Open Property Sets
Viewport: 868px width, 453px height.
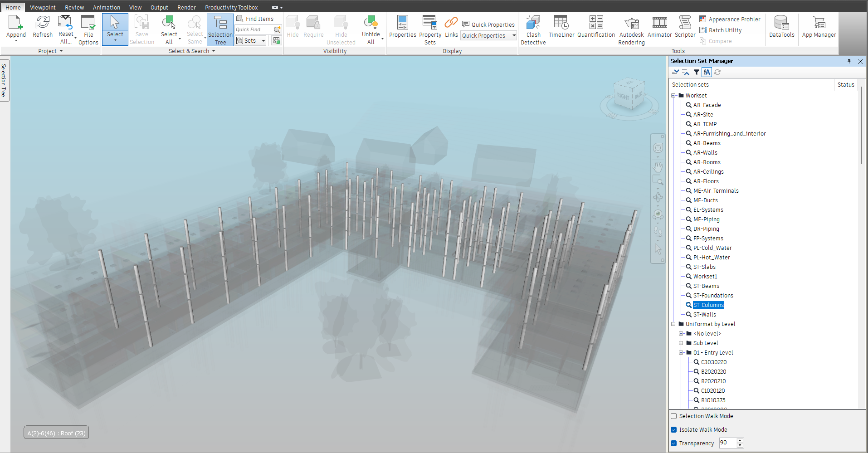pyautogui.click(x=430, y=29)
